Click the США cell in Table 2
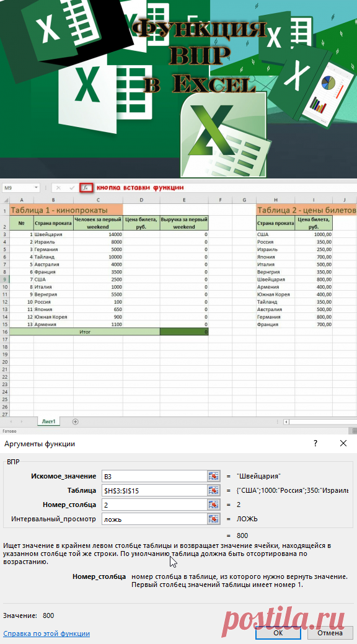357x644 pixels. pos(276,234)
